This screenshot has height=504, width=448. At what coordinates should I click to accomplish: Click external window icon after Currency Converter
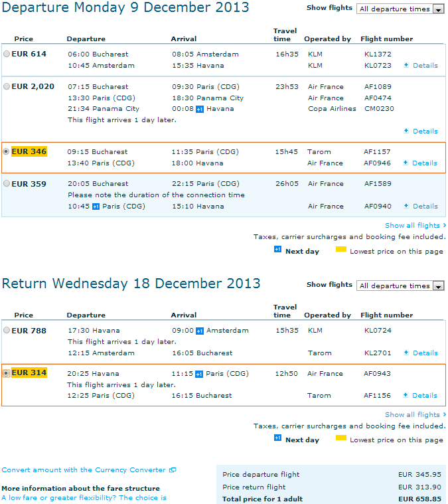coord(173,470)
